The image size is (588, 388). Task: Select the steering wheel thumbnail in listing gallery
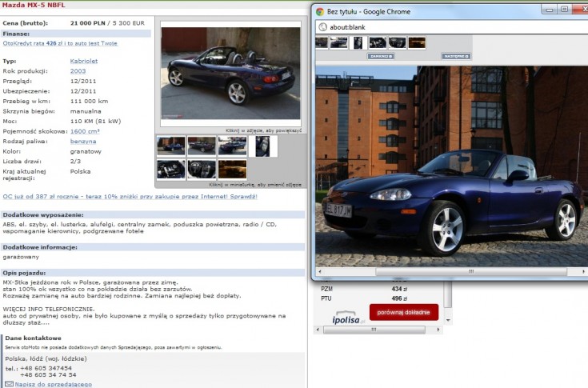202,169
